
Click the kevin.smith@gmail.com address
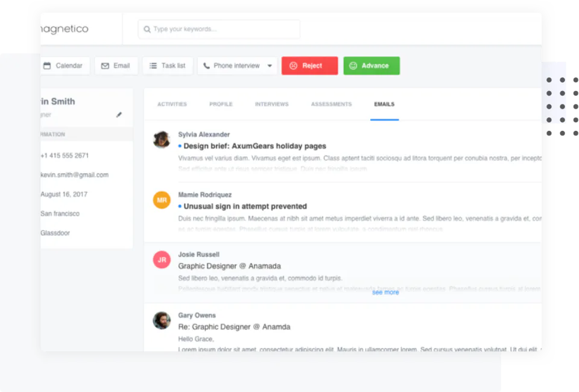tap(75, 175)
